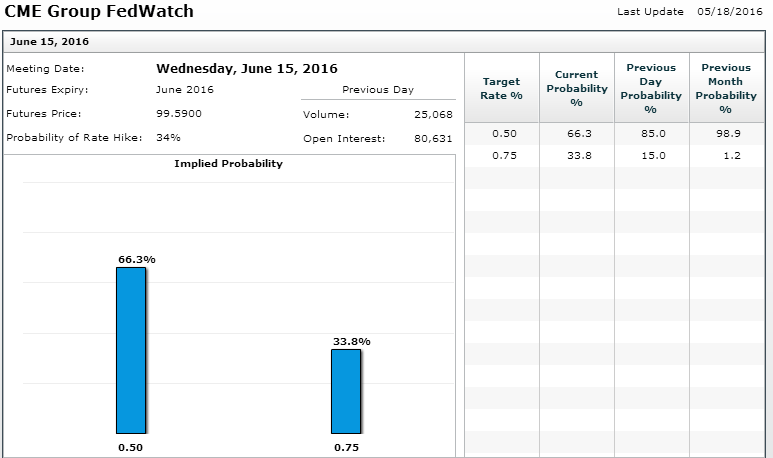The width and height of the screenshot is (773, 458).
Task: Click the 80,631 open interest value
Action: click(433, 139)
